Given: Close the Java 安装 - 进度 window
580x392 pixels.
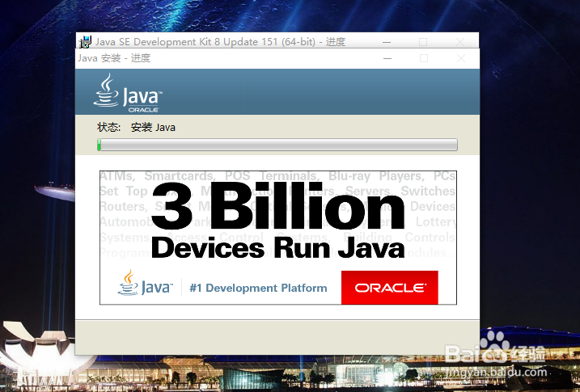Looking at the screenshot, I should (461, 58).
